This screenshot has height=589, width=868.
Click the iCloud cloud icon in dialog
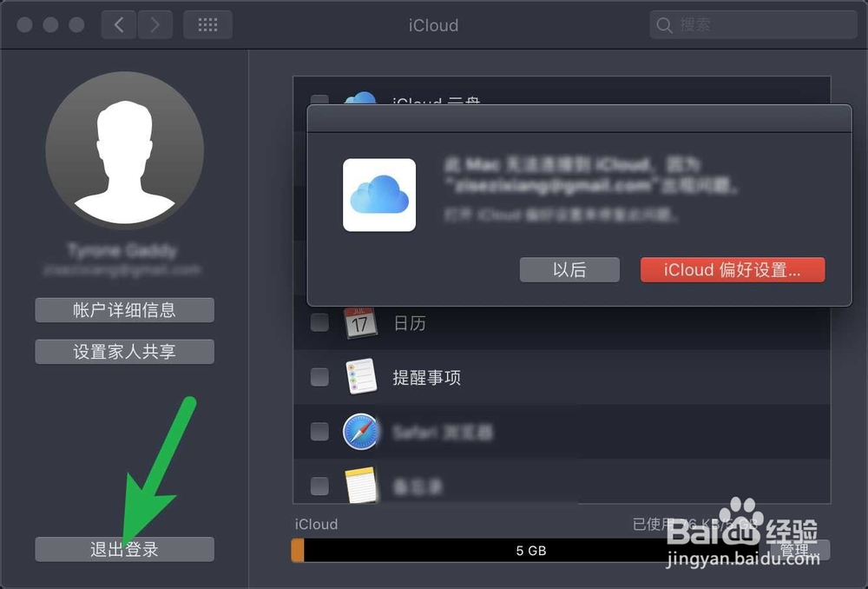pos(379,195)
